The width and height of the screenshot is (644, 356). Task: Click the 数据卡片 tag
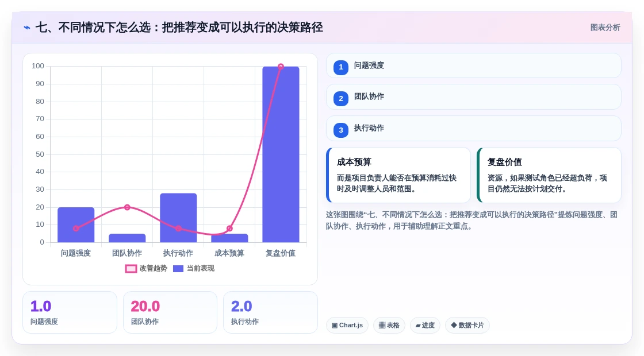coord(467,325)
